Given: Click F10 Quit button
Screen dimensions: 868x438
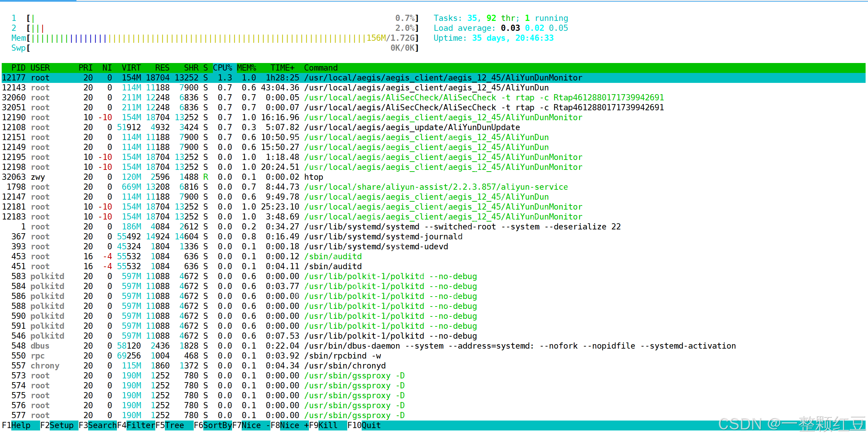Looking at the screenshot, I should pos(371,425).
